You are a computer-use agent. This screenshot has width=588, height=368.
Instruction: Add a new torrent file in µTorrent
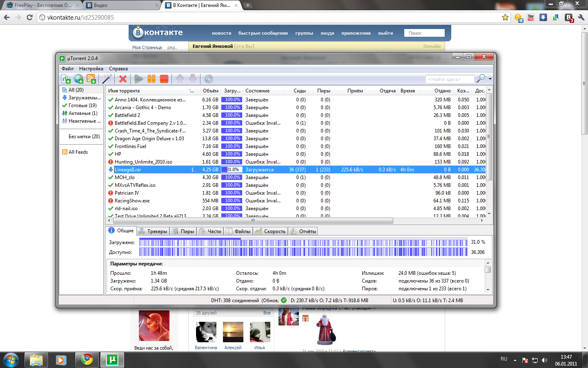click(x=66, y=79)
